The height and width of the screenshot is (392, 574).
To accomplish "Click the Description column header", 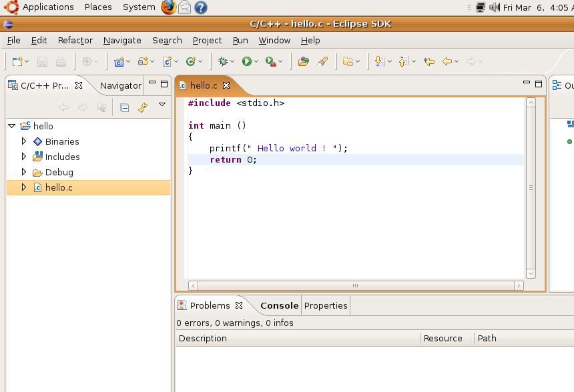I will click(x=203, y=338).
